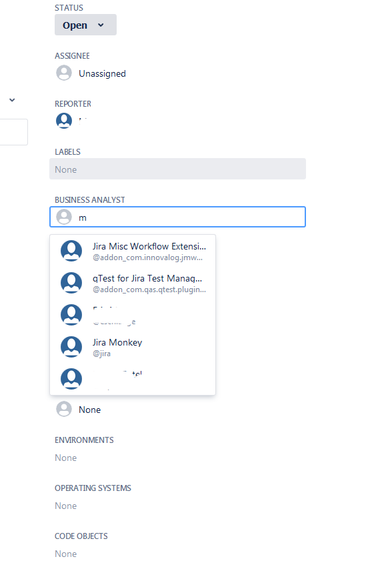
Task: Click the avatar icon inside Business Analyst field
Action: click(64, 217)
